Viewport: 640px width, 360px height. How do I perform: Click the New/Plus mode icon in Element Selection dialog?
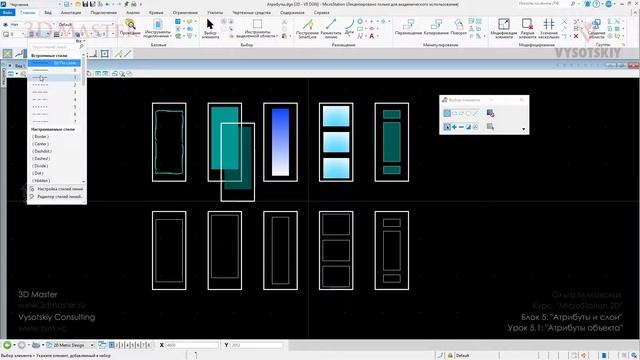tap(454, 127)
